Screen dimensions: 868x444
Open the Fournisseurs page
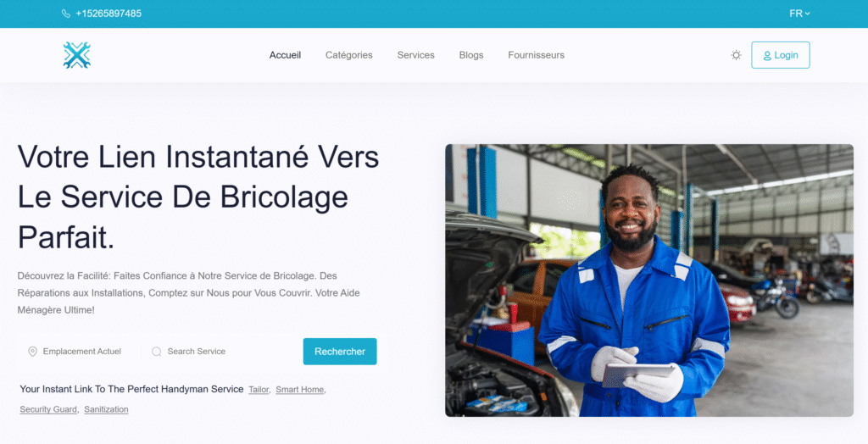(537, 55)
